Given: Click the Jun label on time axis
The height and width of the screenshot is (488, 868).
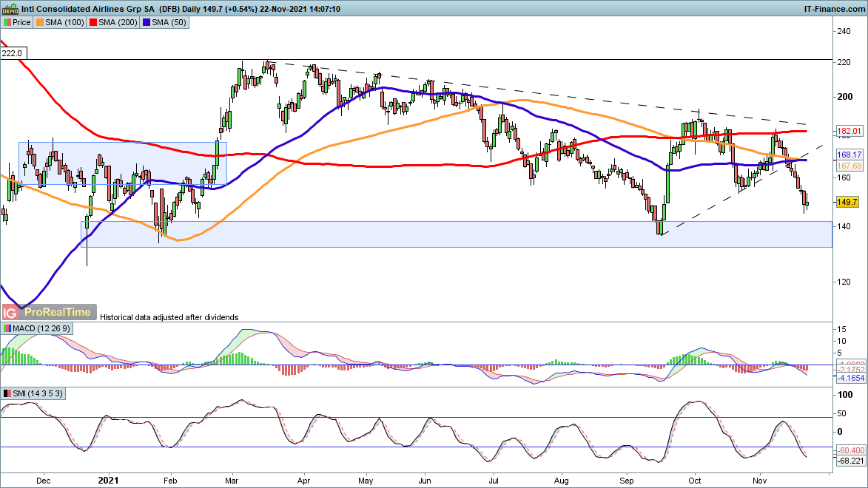Looking at the screenshot, I should (x=425, y=481).
